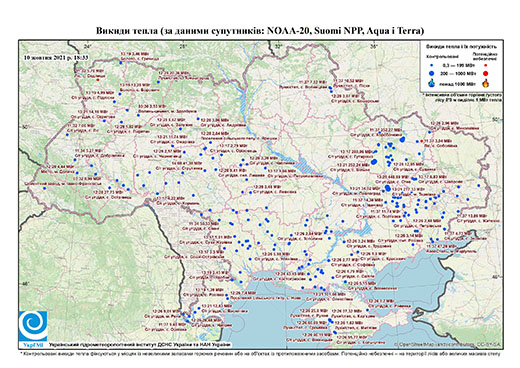Click the orange flame icon in legend
Image resolution: width=520 pixels, height=368 pixels.
tap(486, 83)
